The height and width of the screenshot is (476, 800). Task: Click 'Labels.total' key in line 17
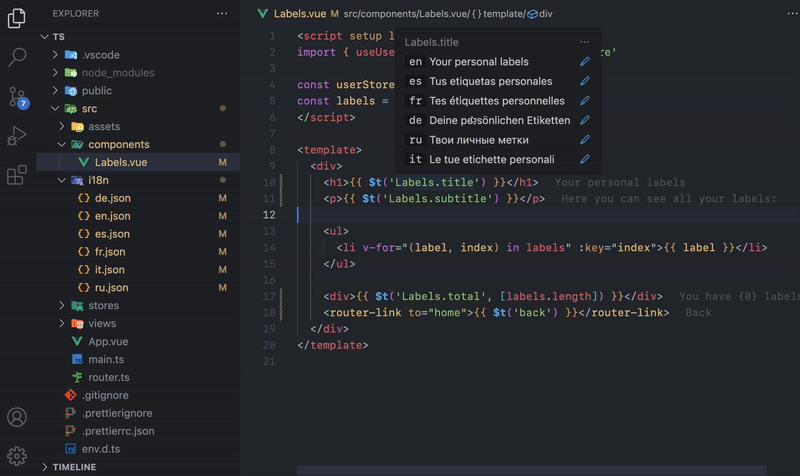pos(440,296)
